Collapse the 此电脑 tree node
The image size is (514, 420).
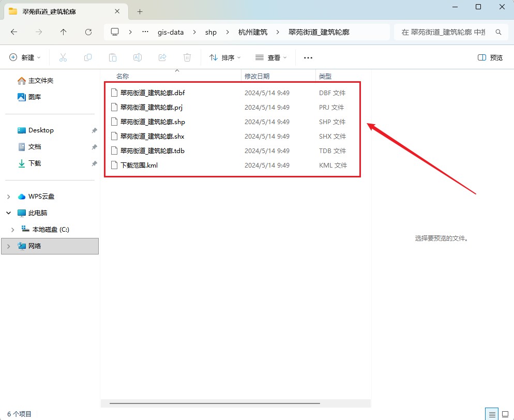pyautogui.click(x=9, y=213)
